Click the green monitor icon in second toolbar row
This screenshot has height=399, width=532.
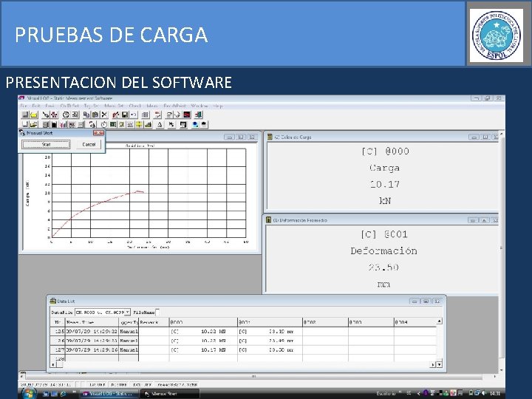tap(113, 125)
